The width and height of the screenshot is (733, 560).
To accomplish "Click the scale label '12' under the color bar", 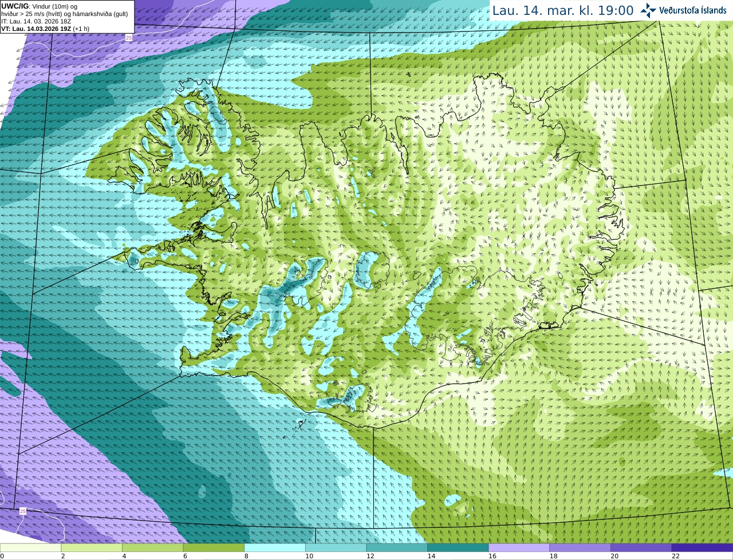I will 370,556.
